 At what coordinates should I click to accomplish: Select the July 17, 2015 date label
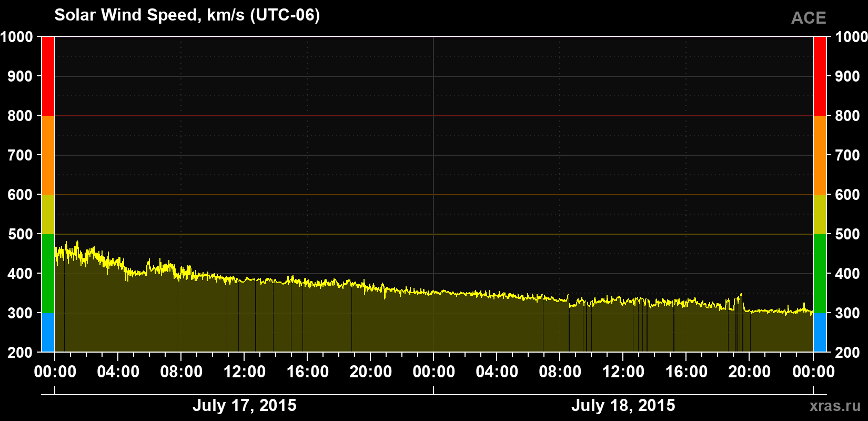tap(245, 406)
